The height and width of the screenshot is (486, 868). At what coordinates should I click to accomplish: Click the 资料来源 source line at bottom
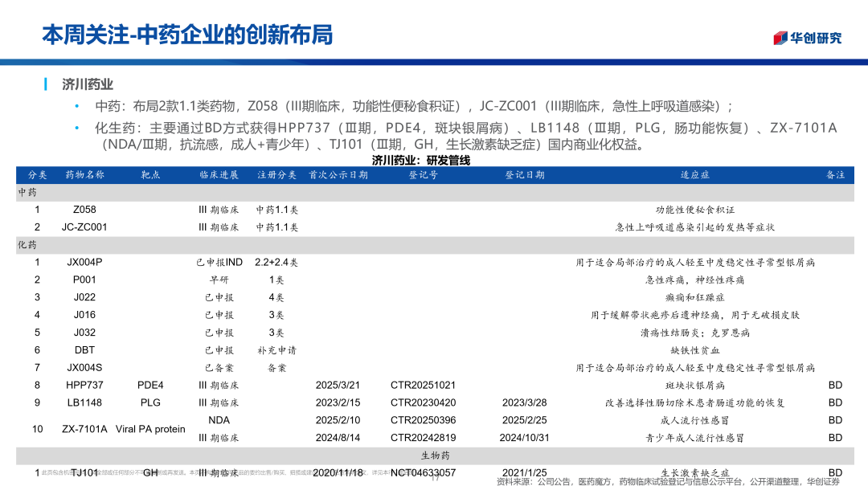(668, 481)
